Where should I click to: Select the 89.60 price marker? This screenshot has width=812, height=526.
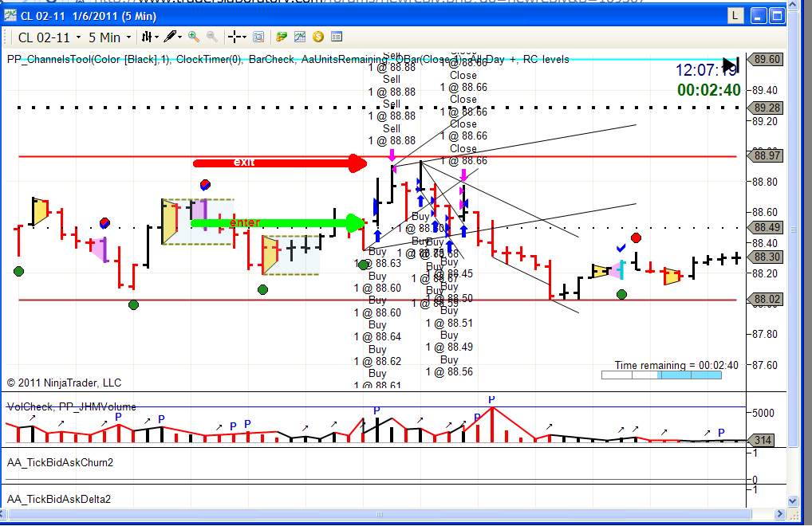(x=766, y=60)
